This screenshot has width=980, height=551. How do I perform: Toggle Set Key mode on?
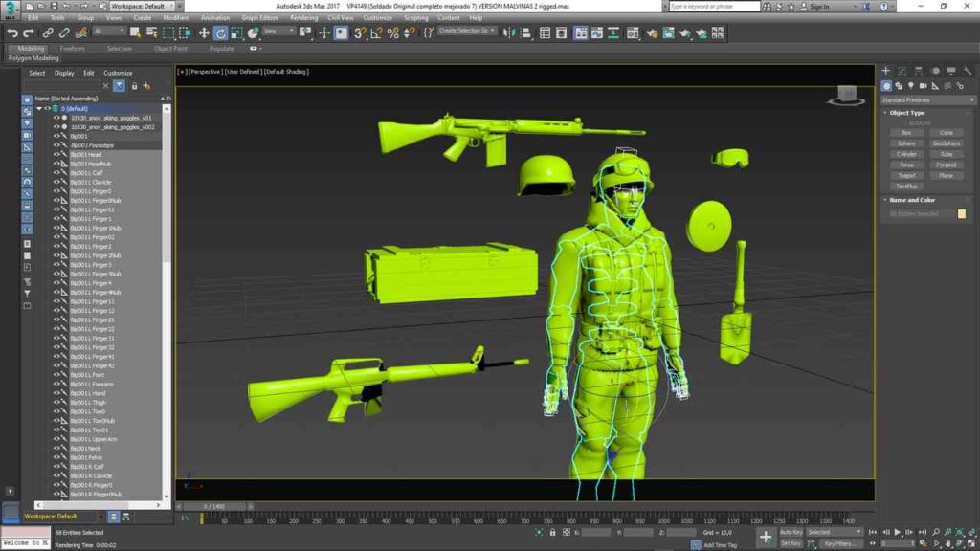point(791,543)
